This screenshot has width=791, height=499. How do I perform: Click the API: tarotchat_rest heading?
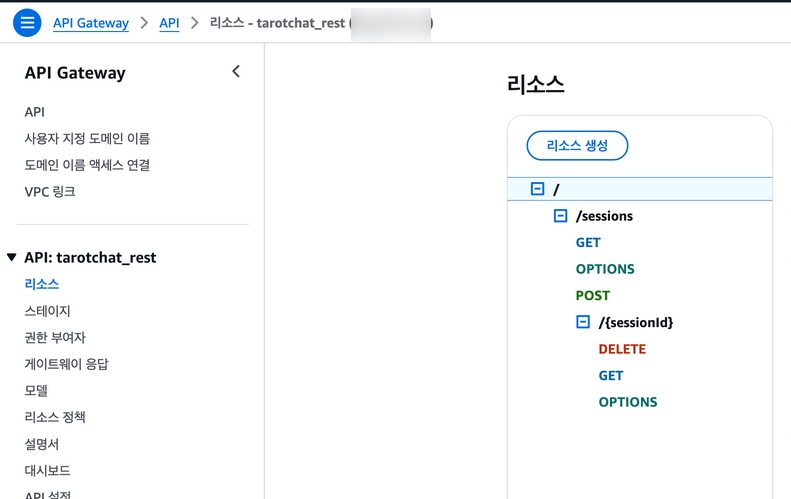click(90, 257)
